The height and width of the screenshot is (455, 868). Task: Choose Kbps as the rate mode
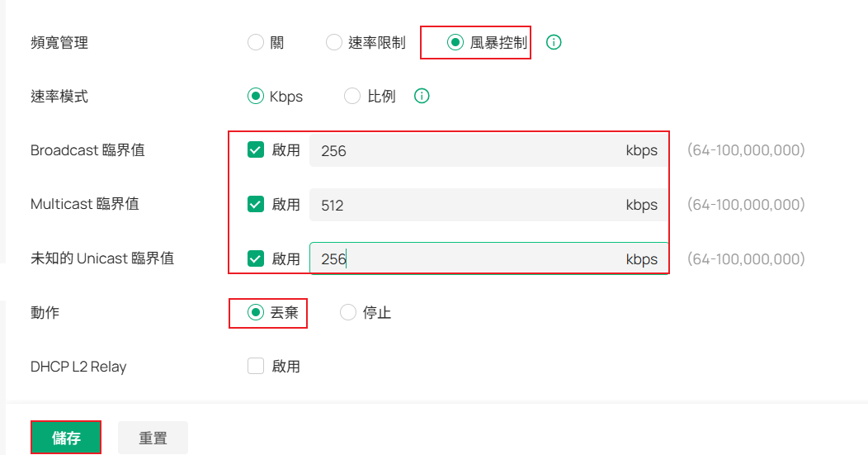256,96
